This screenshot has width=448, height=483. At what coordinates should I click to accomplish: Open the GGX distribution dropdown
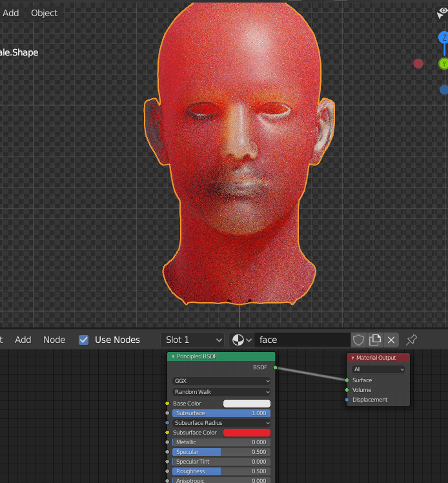(221, 381)
